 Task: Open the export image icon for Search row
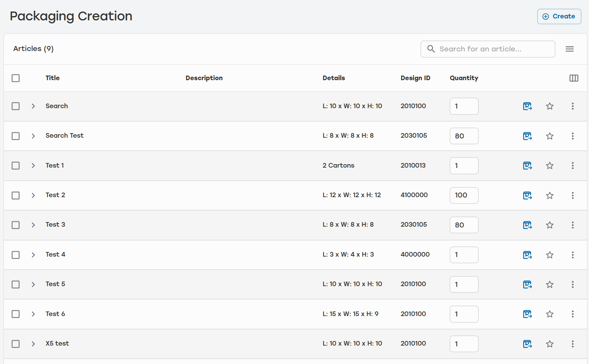click(528, 106)
